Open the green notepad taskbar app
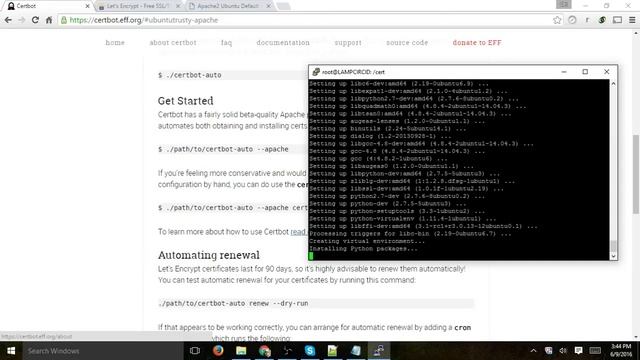Screen dimensions: 640x360 click(333, 351)
